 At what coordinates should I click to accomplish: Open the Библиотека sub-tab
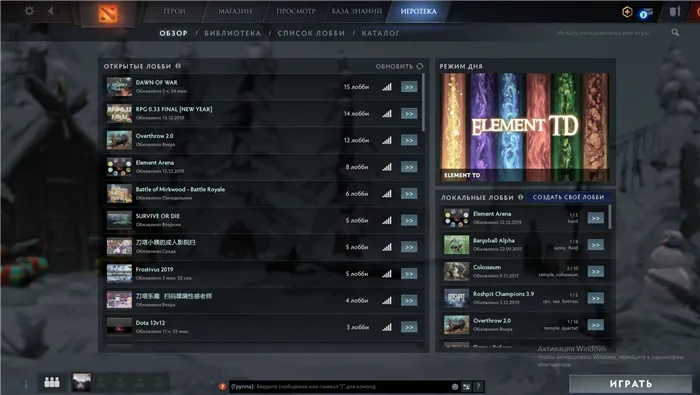pyautogui.click(x=233, y=33)
